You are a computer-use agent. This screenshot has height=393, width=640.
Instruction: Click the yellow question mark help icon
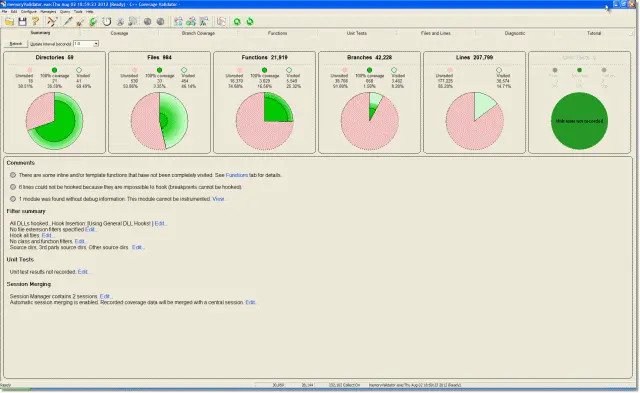[36, 22]
